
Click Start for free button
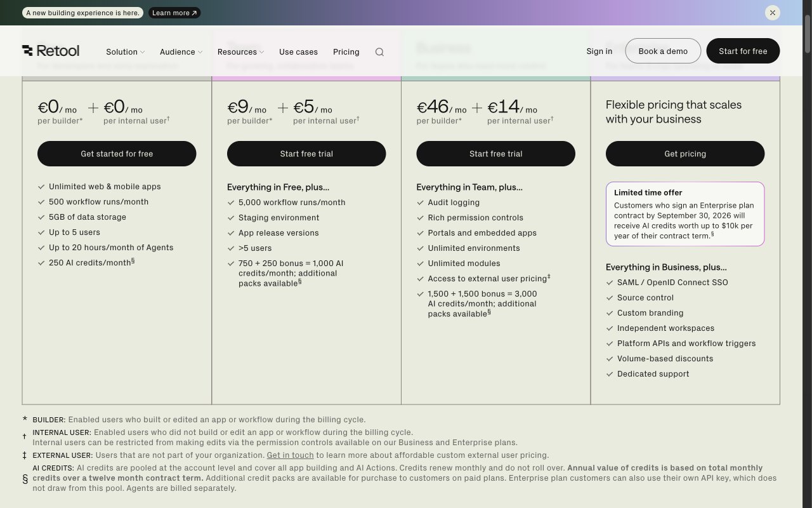(x=743, y=51)
